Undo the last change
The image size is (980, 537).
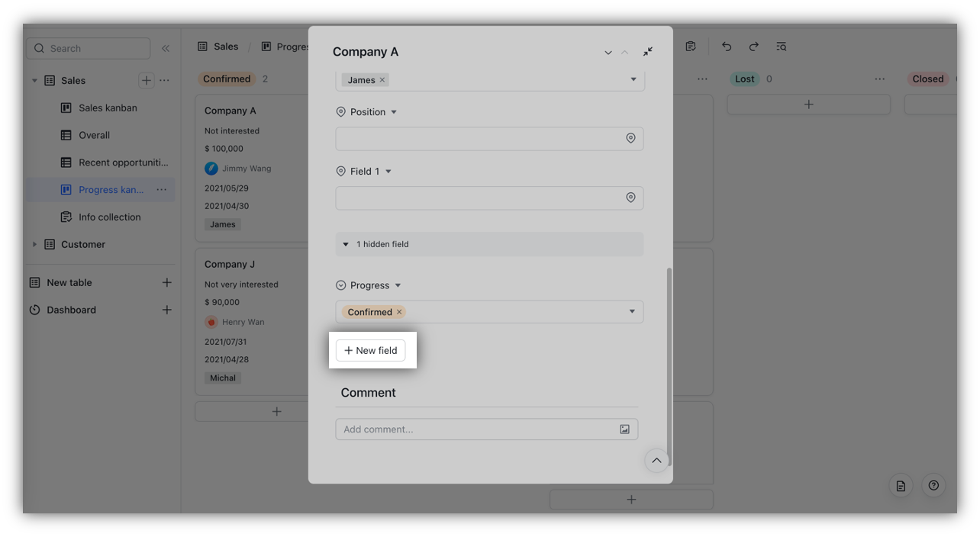(726, 47)
